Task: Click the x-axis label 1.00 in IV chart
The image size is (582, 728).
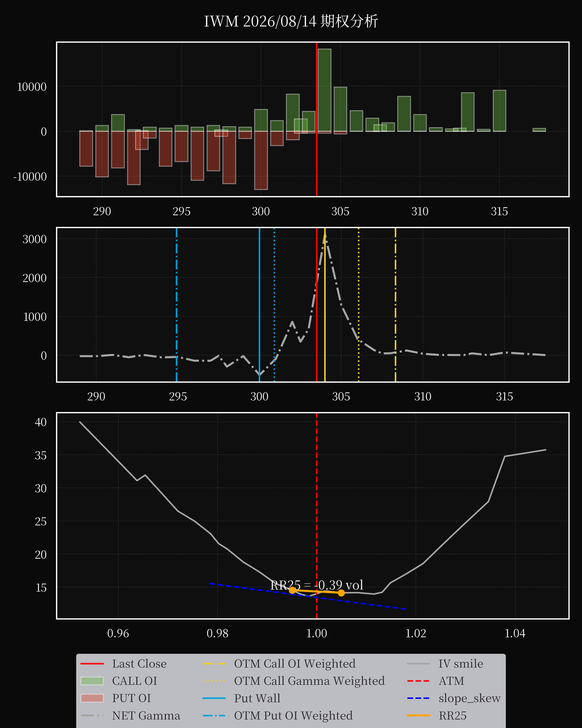Action: pyautogui.click(x=316, y=633)
